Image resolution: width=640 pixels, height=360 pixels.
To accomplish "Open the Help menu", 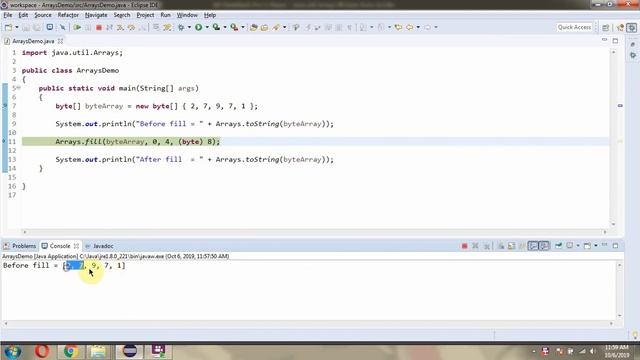I will pyautogui.click(x=210, y=15).
